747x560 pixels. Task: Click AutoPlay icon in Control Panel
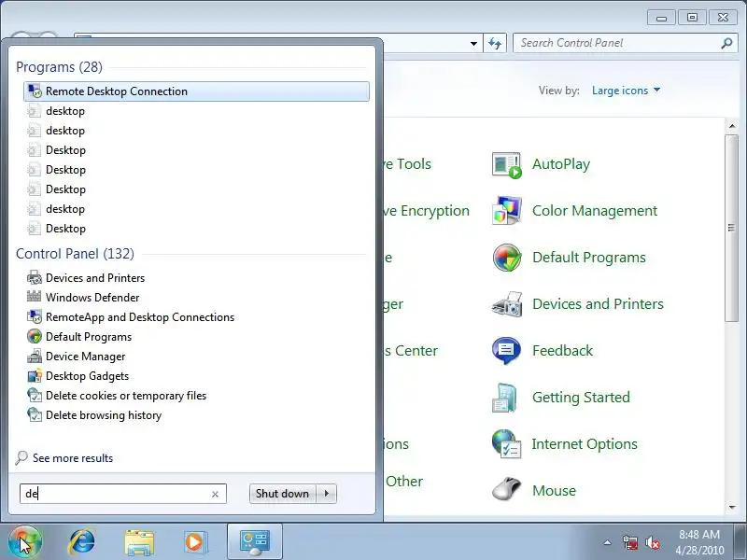point(506,165)
